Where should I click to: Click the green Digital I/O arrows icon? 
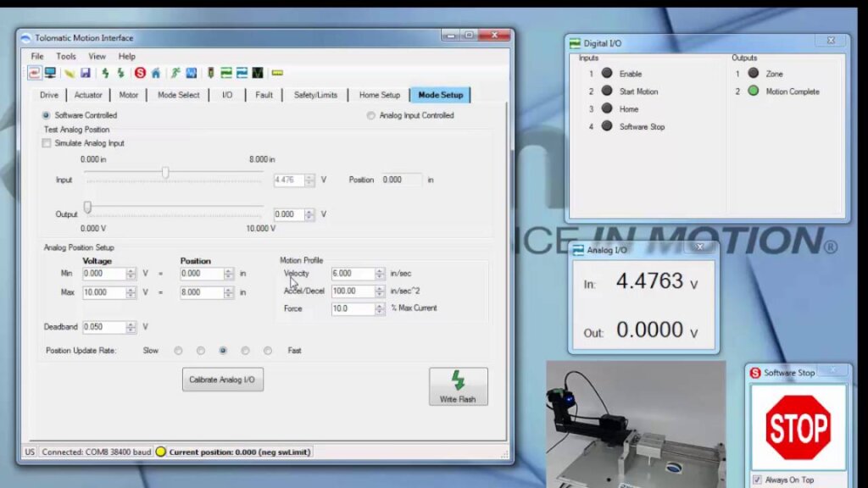point(226,73)
